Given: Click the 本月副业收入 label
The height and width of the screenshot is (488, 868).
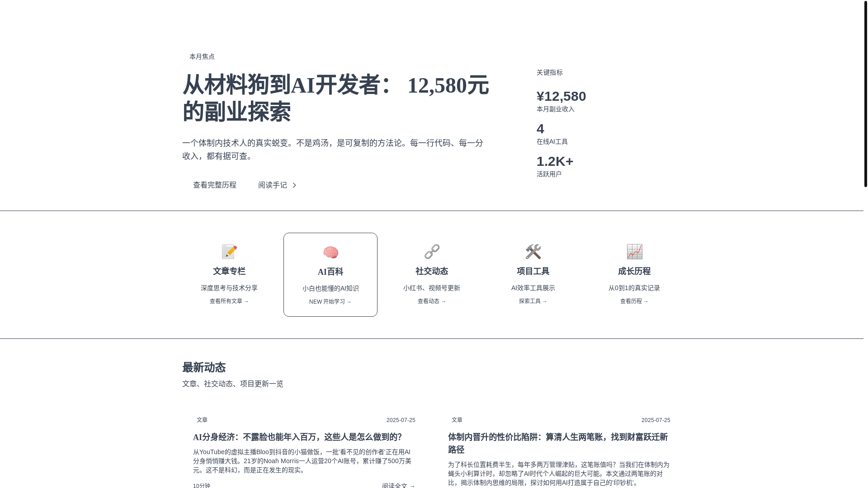Looking at the screenshot, I should (556, 109).
